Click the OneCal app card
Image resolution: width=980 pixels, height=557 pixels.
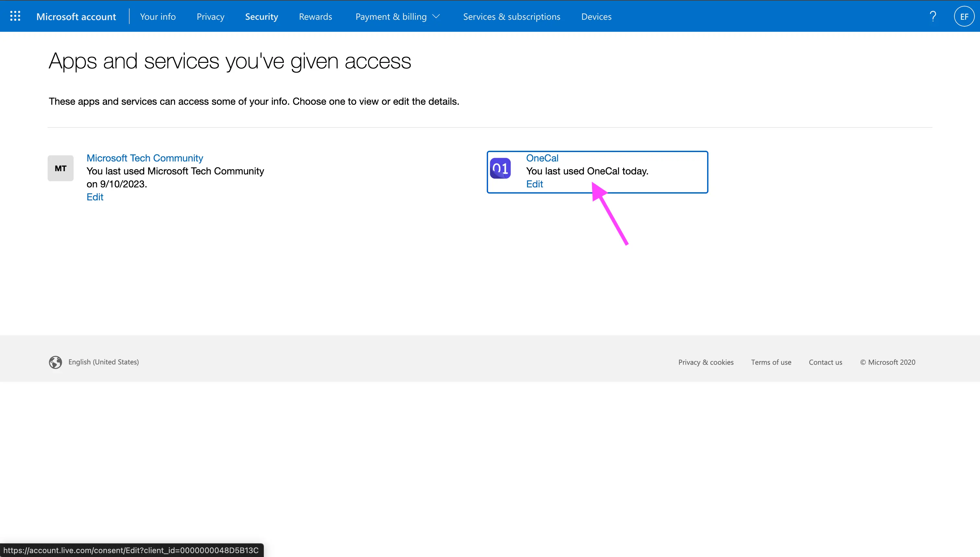pos(598,171)
